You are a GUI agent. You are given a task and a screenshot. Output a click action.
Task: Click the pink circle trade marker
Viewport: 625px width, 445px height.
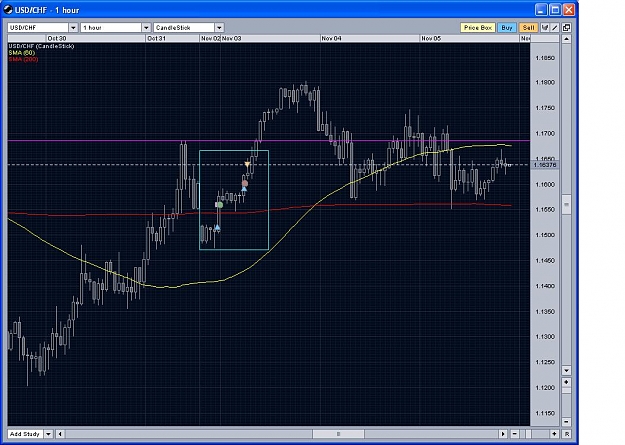point(245,183)
